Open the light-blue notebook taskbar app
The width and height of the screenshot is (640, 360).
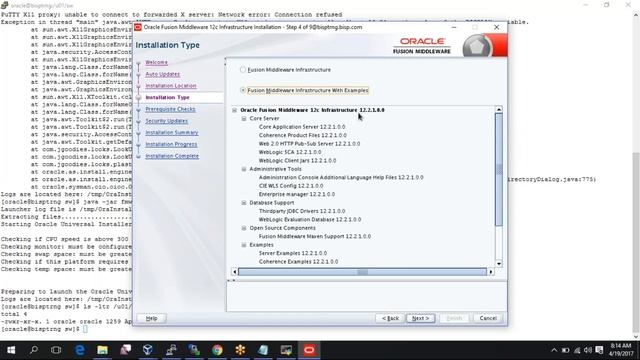click(263, 350)
